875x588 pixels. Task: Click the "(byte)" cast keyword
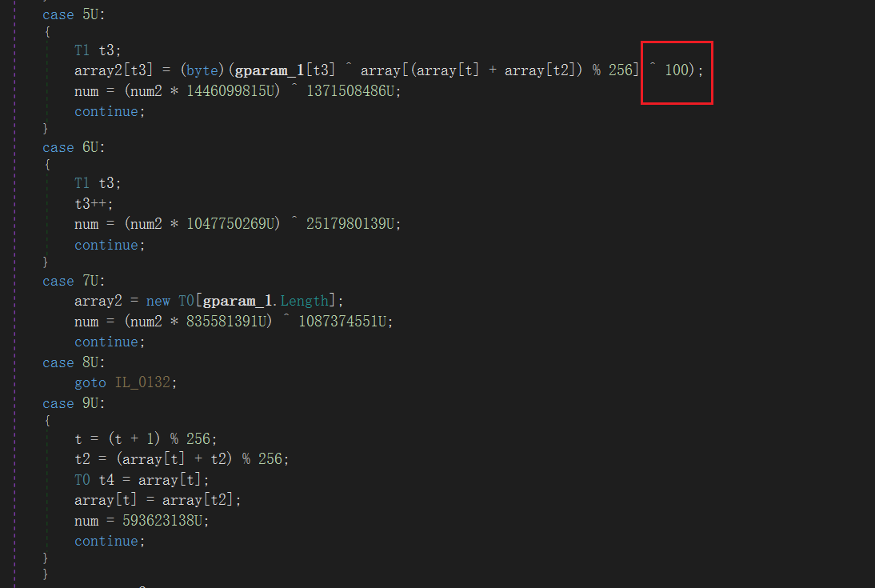pos(202,70)
